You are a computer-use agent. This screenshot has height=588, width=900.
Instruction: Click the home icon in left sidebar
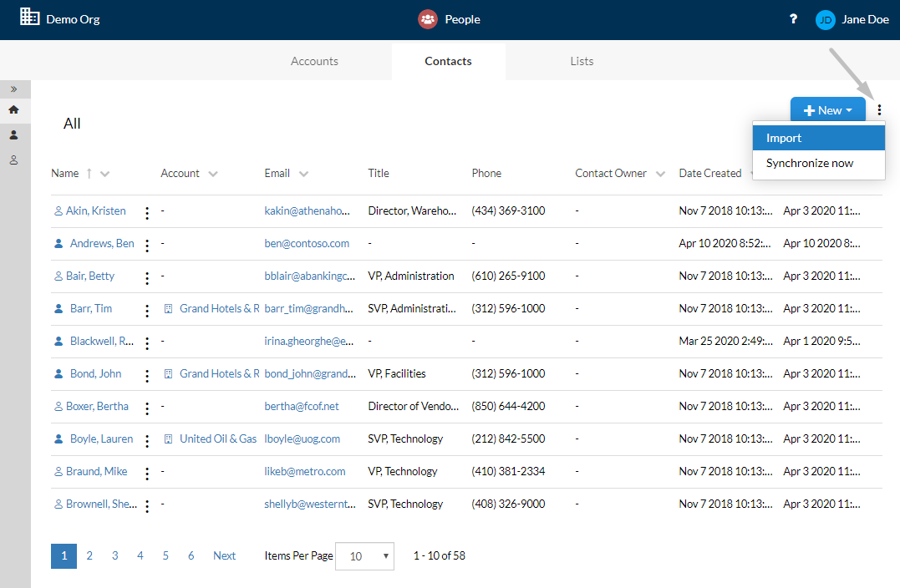[x=13, y=109]
